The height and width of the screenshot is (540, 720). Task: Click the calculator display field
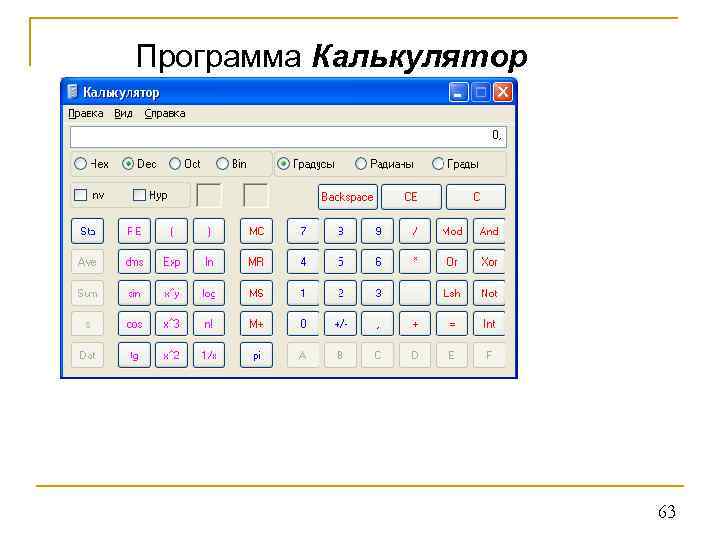pyautogui.click(x=288, y=137)
